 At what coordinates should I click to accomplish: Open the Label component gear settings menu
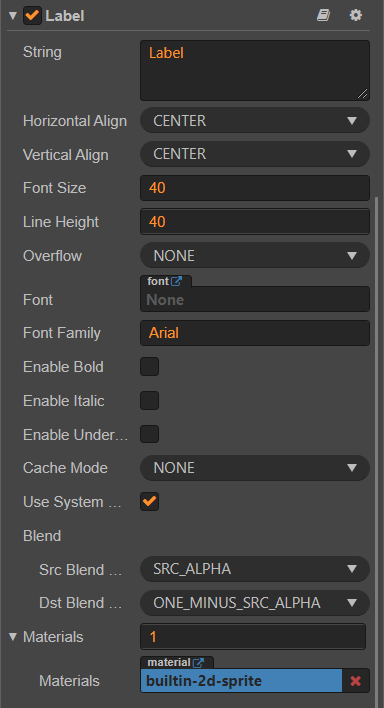click(356, 15)
